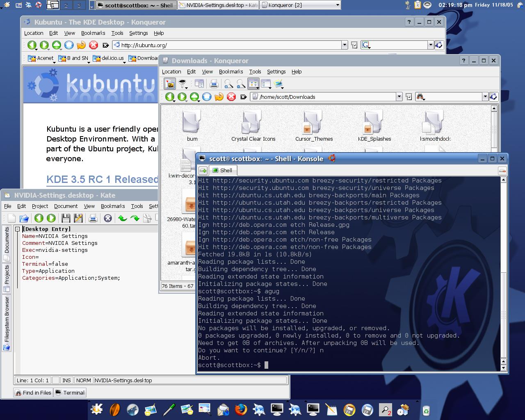525x420 pixels.
Task: Click Find in Files button in Kate
Action: point(33,393)
